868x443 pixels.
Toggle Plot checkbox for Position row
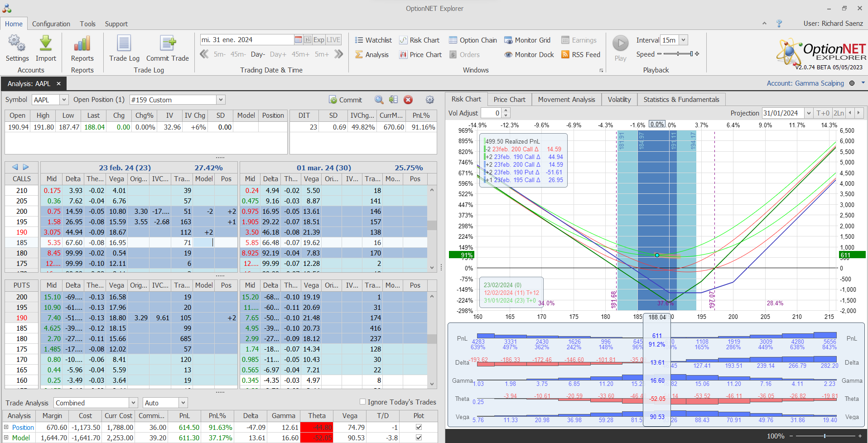[419, 427]
